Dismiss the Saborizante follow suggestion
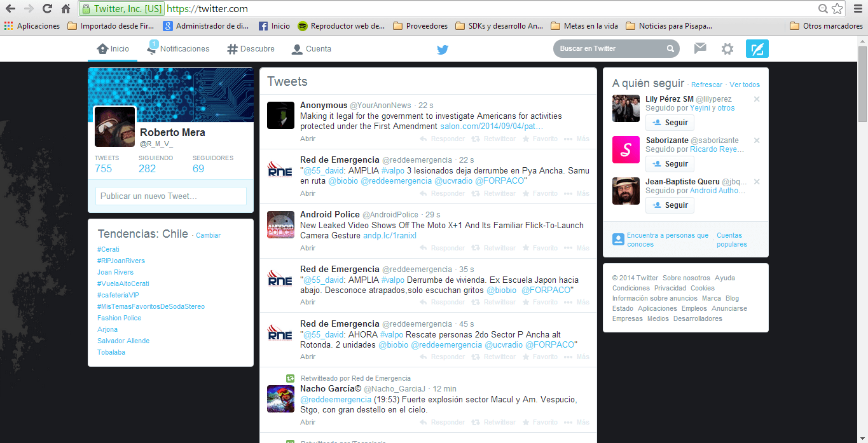Screen dimensions: 868x443 pos(757,140)
